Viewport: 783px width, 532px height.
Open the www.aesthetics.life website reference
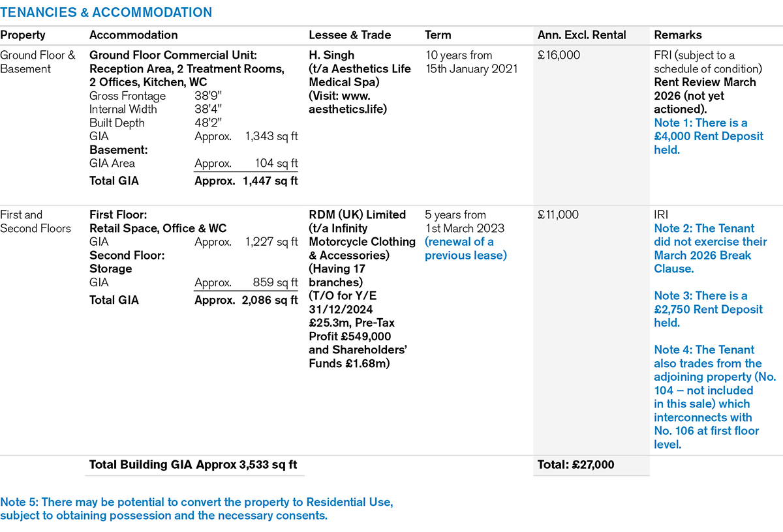tap(348, 102)
